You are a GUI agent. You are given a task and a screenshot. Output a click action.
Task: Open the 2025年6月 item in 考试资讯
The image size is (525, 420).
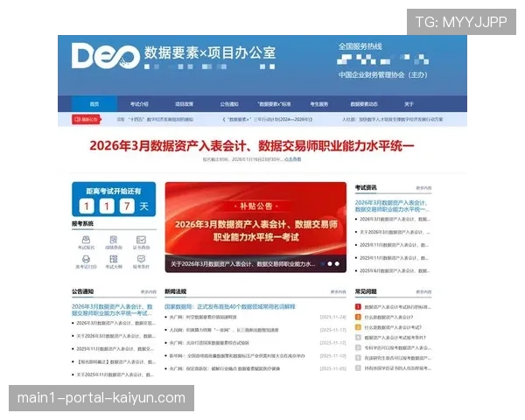click(395, 270)
